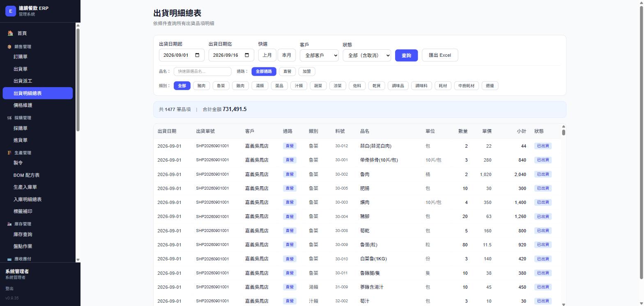Open 進貨單 in the sidebar
The width and height of the screenshot is (644, 306).
[38, 140]
